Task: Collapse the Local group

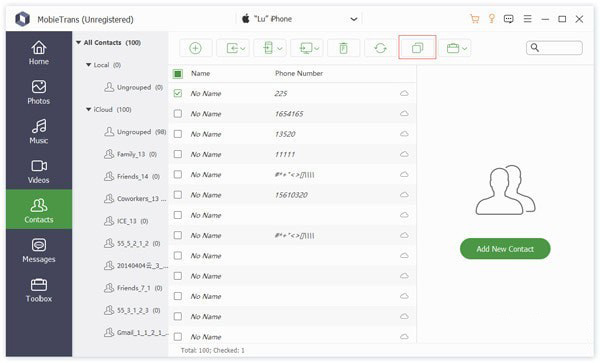Action: tap(89, 65)
